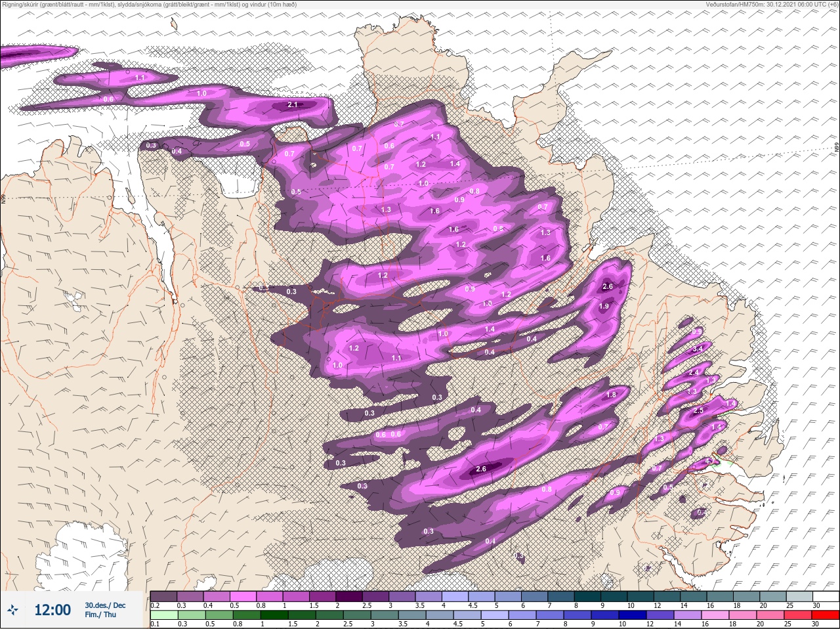The image size is (840, 629).
Task: Click the 1.8 precipitation value on the map
Action: (x=612, y=395)
